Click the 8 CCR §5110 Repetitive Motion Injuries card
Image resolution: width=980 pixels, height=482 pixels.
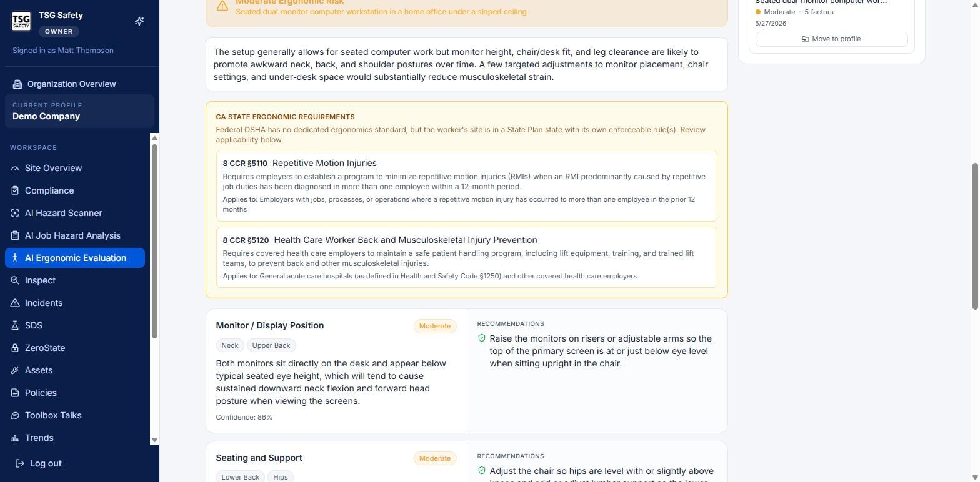point(466,185)
